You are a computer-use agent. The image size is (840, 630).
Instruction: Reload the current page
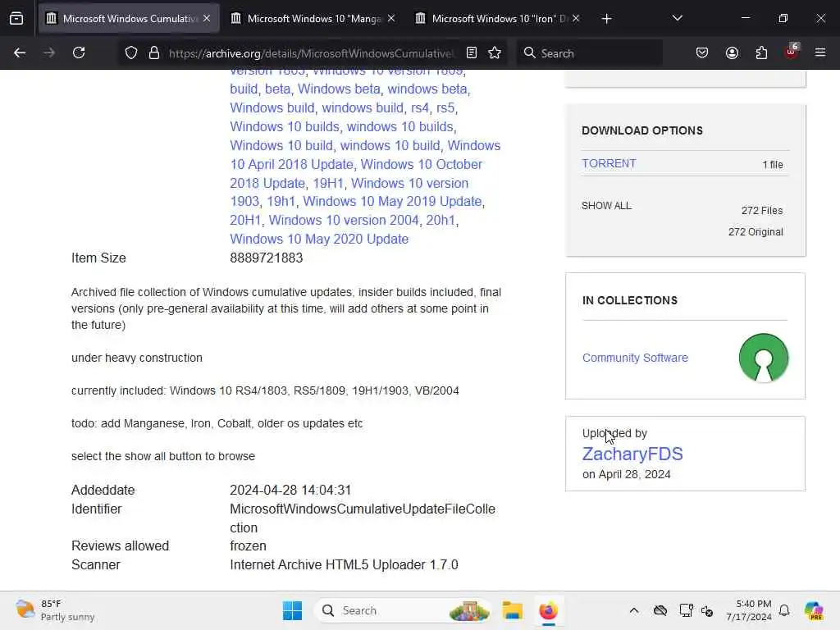[79, 52]
